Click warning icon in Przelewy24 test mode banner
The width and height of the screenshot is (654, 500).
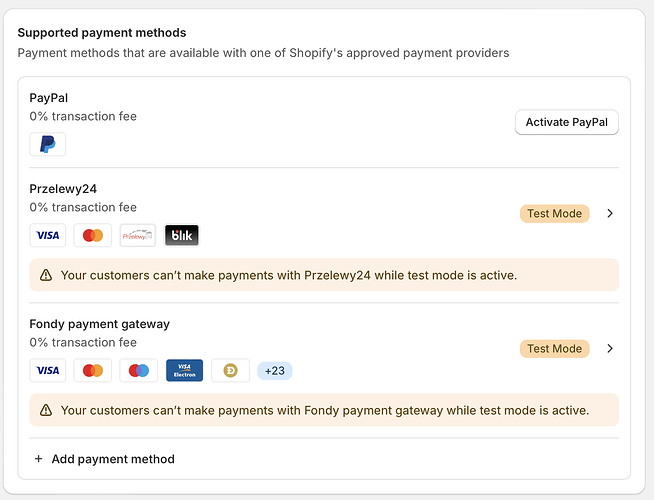point(46,275)
